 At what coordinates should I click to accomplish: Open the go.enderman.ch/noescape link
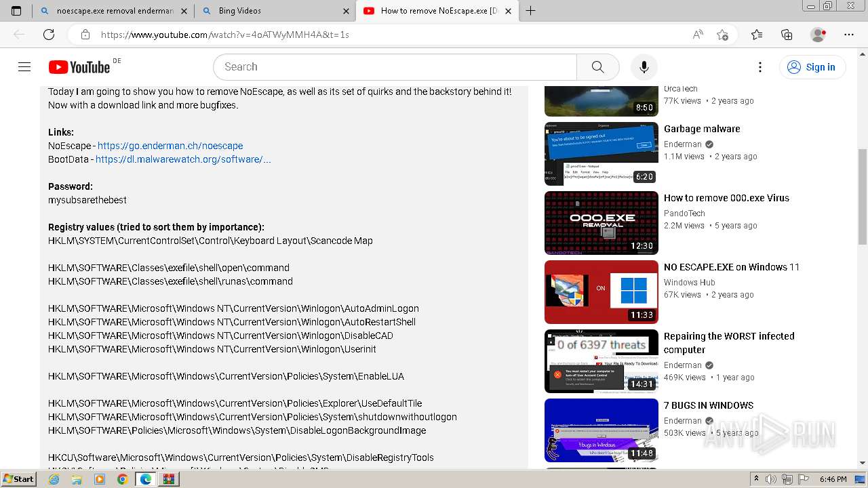170,146
